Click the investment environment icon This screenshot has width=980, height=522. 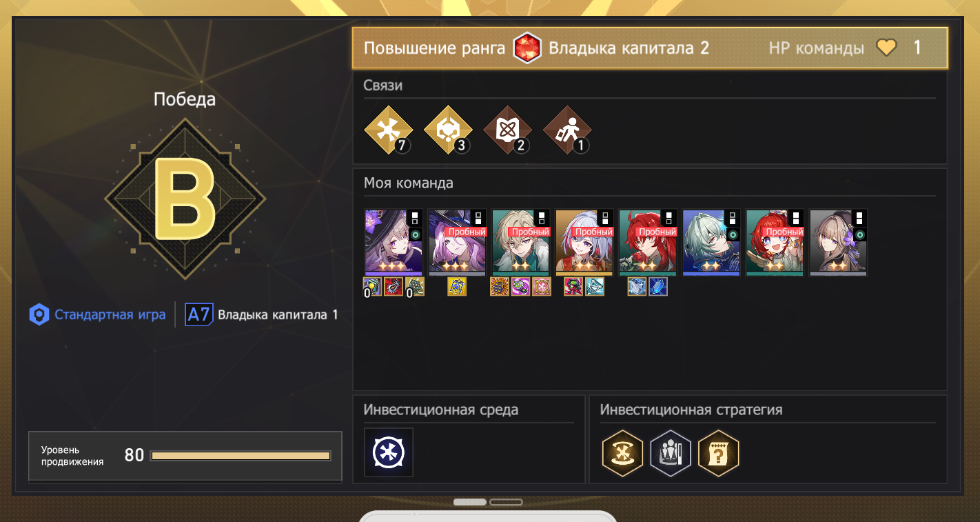pos(389,452)
